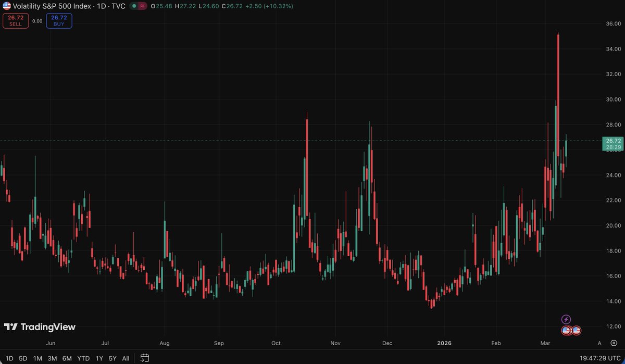Click the right US flag event marker above the timeline
Image resolution: width=625 pixels, height=364 pixels.
point(576,330)
